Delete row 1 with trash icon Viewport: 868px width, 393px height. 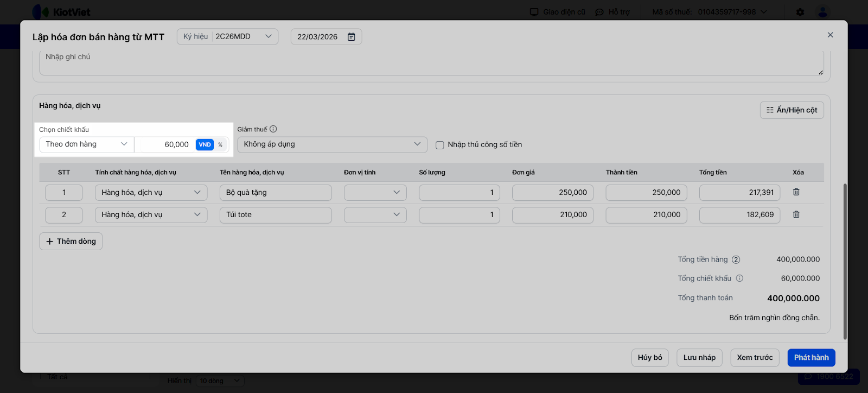point(796,192)
